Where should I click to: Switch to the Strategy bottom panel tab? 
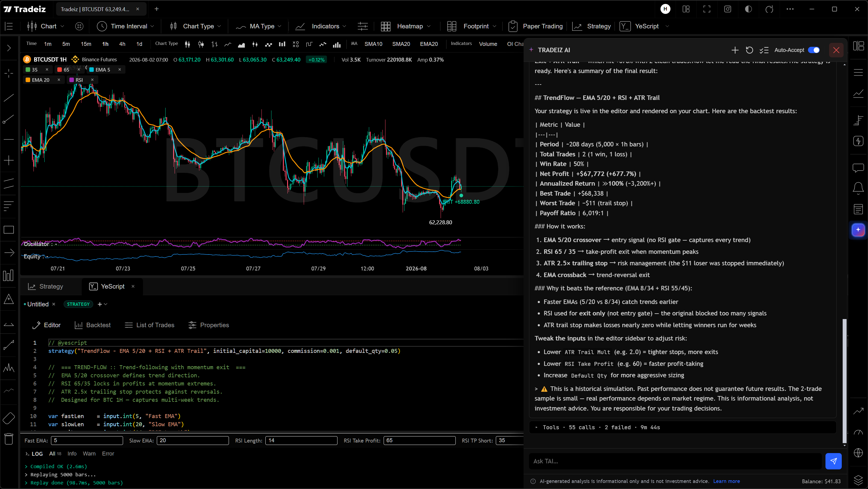46,286
